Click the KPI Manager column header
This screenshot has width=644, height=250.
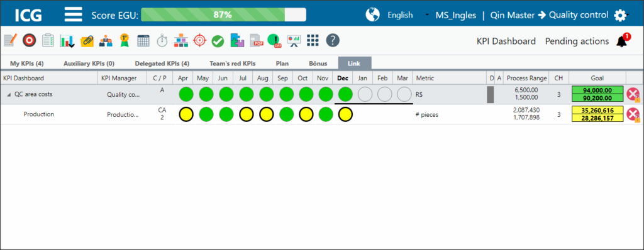(123, 78)
